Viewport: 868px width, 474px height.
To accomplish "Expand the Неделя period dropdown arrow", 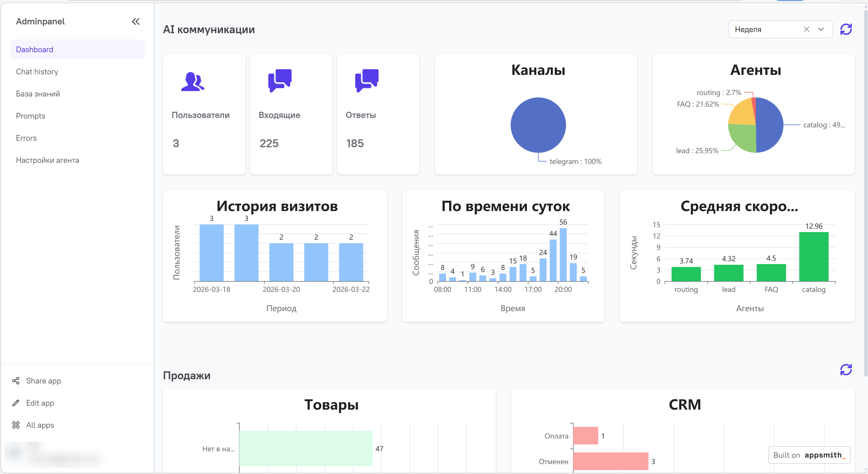I will 821,29.
